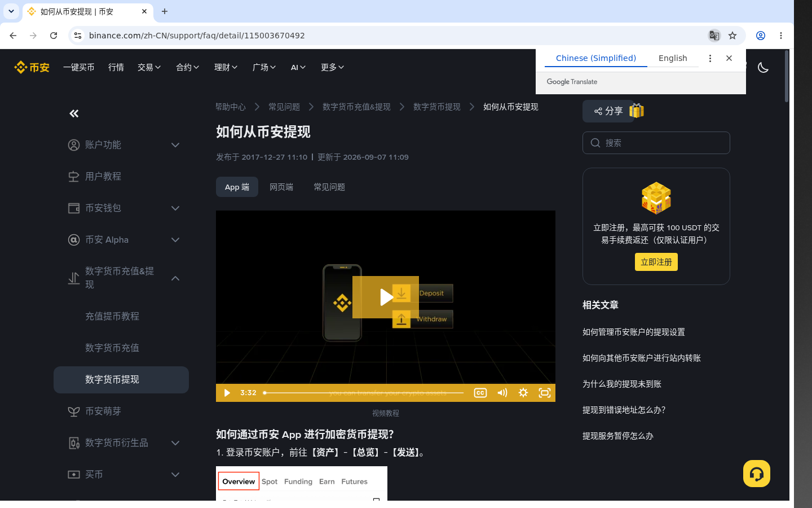Open the 合约 dropdown menu
Image resolution: width=812 pixels, height=508 pixels.
[x=188, y=67]
